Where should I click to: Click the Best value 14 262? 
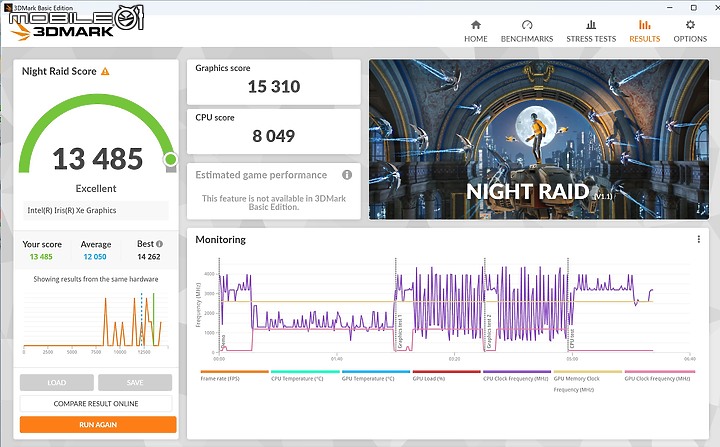click(x=149, y=257)
